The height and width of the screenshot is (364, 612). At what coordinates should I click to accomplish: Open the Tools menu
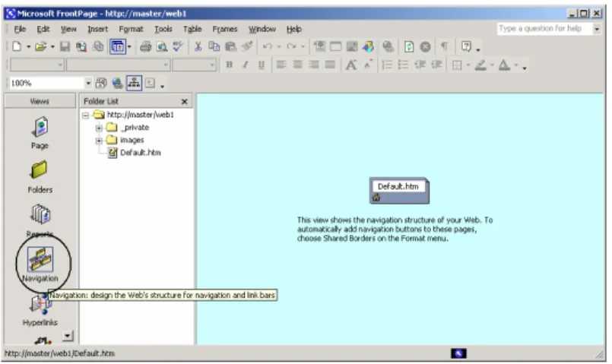click(163, 30)
